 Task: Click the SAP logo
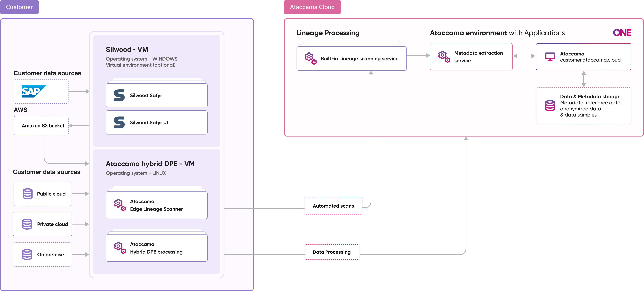34,91
